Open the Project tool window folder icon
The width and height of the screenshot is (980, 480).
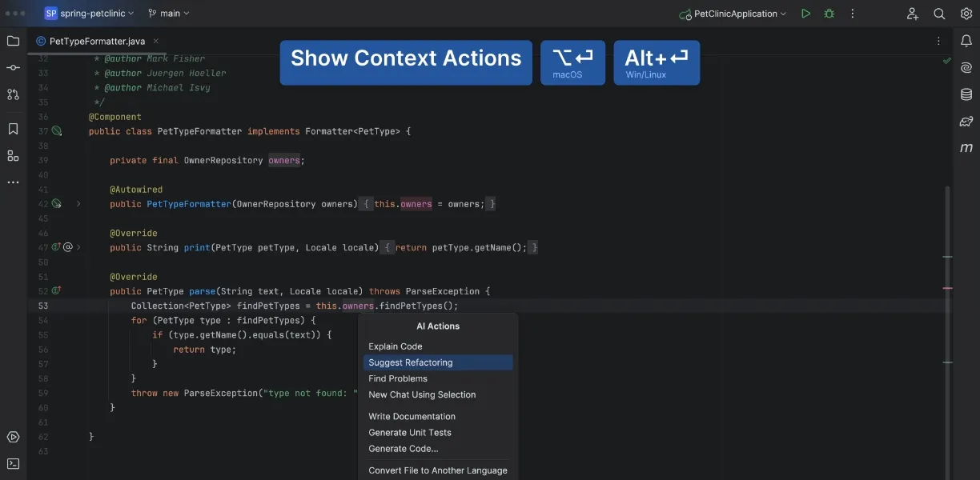click(13, 41)
